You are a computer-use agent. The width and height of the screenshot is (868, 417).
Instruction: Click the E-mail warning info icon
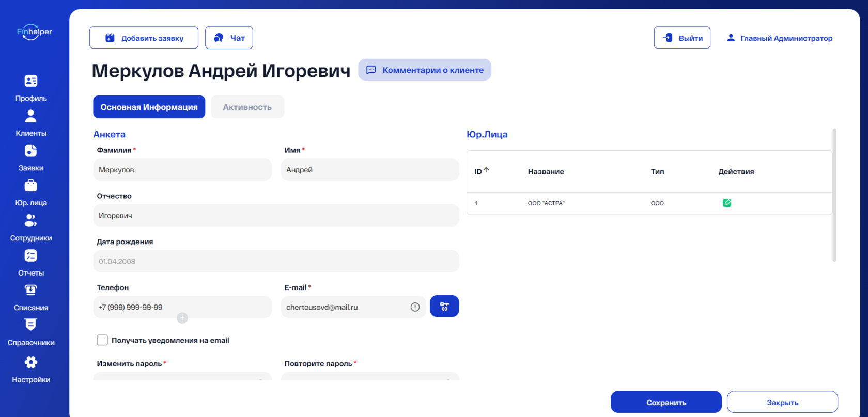coord(415,307)
